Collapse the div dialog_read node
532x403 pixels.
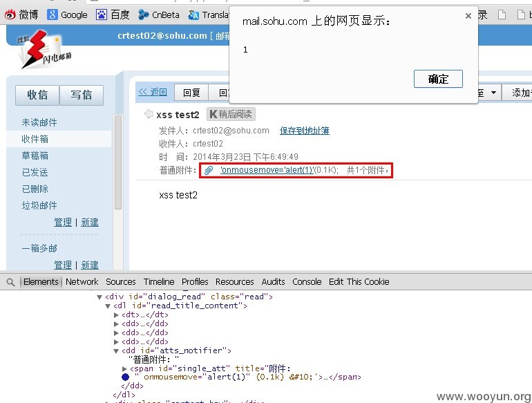click(99, 297)
